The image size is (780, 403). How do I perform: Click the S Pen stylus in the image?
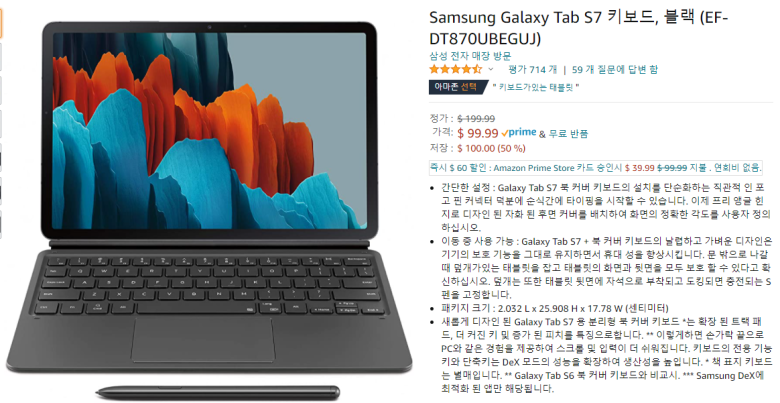coord(218,392)
